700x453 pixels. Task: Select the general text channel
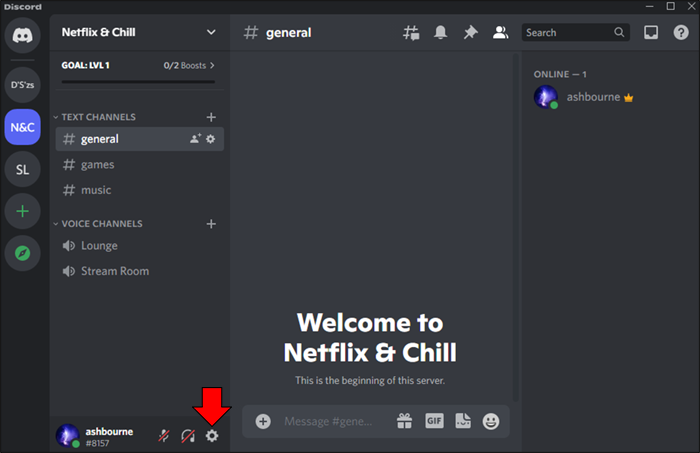point(140,139)
